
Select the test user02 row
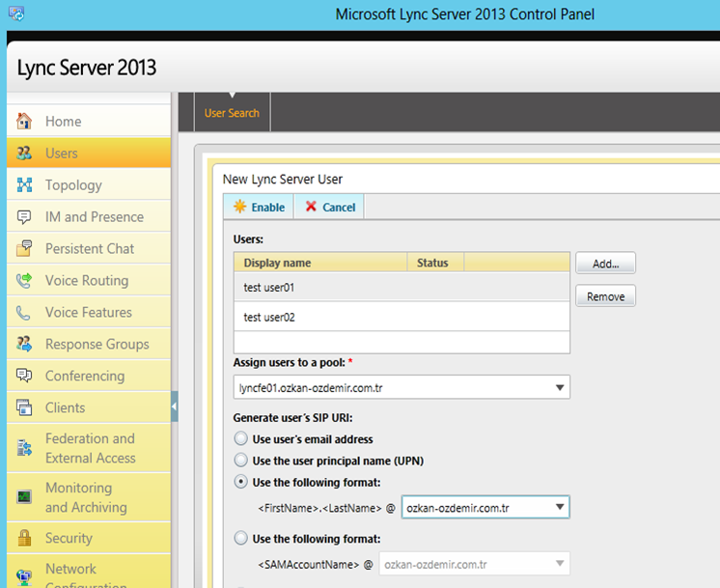[402, 317]
